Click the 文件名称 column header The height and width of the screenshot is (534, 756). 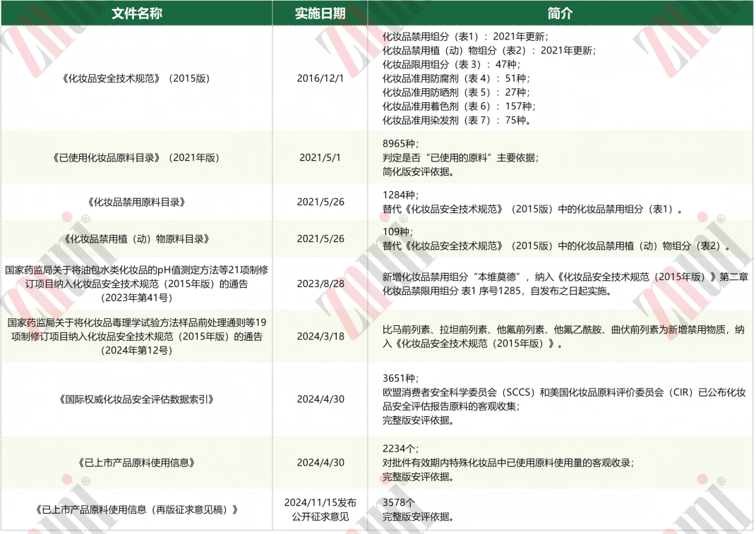[x=137, y=13]
